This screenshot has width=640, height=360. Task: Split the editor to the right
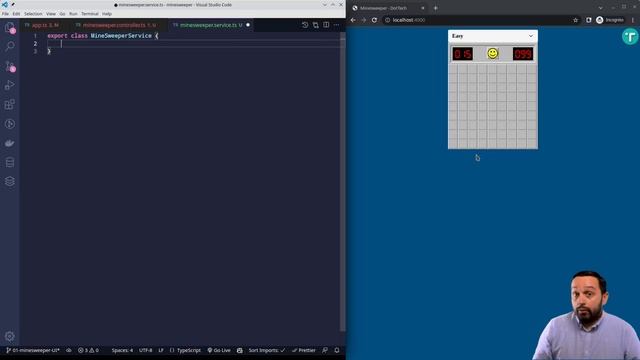tap(326, 25)
